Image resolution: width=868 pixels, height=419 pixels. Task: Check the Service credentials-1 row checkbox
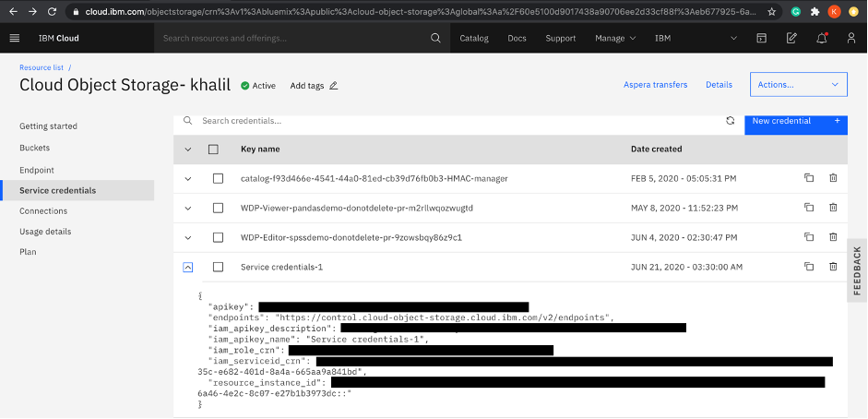click(x=218, y=267)
